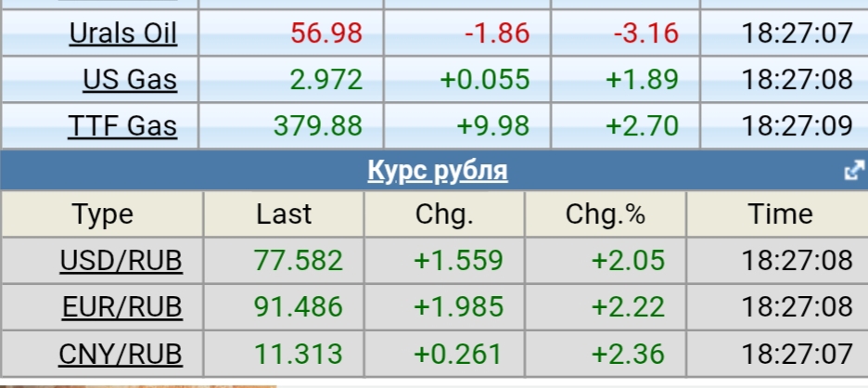The image size is (868, 388).
Task: Click USD/RUB percent change +2.05
Action: coord(629,261)
